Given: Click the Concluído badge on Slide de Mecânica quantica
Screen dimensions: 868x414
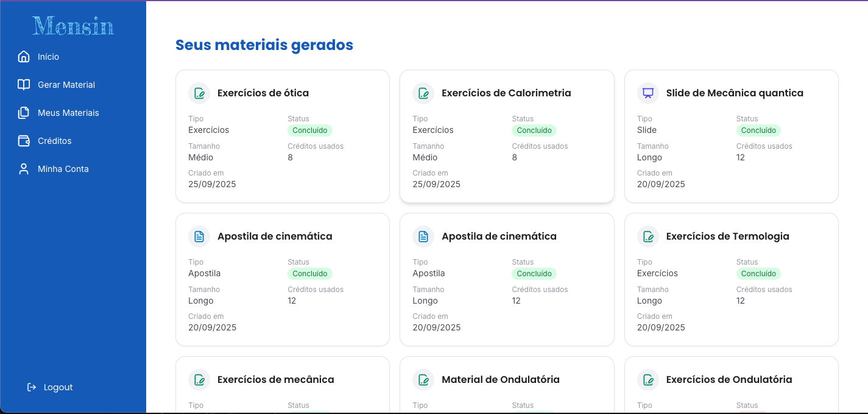Looking at the screenshot, I should pos(758,130).
